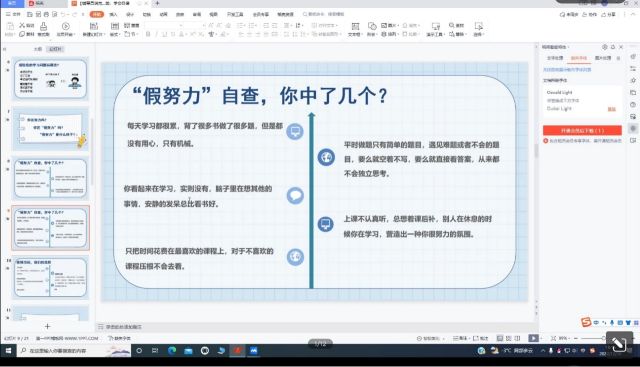Click the search commands field in ribbon
The height and width of the screenshot is (367, 640).
coord(323,14)
